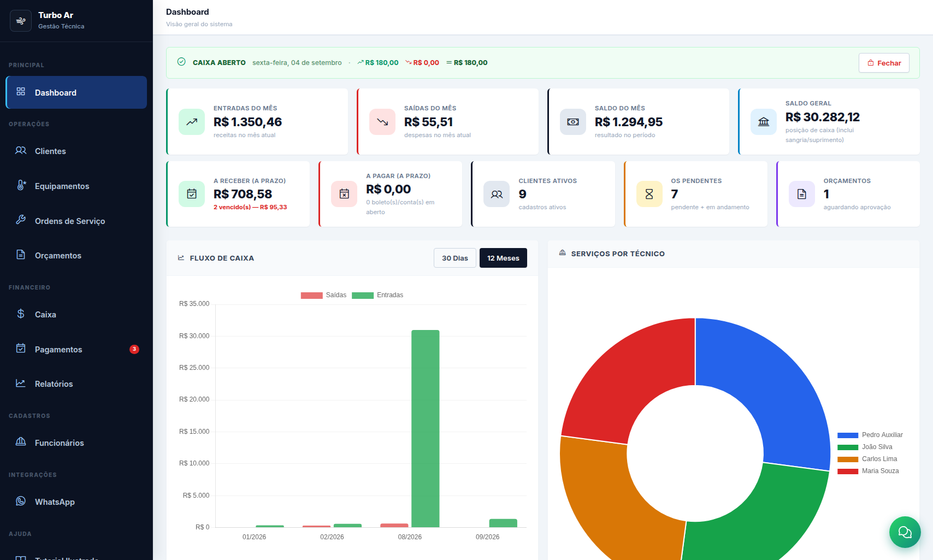Open Equipamentos from the sidebar

tap(76, 186)
